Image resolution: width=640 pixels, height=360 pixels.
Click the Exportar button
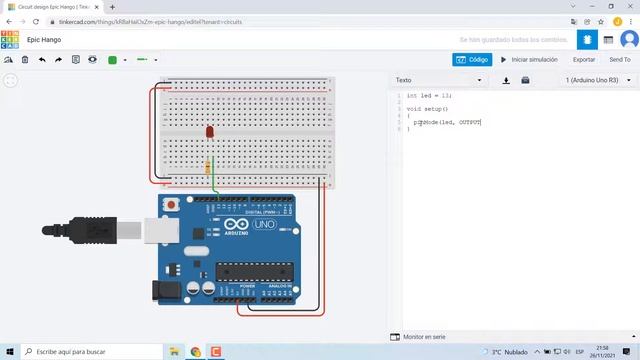(x=584, y=60)
